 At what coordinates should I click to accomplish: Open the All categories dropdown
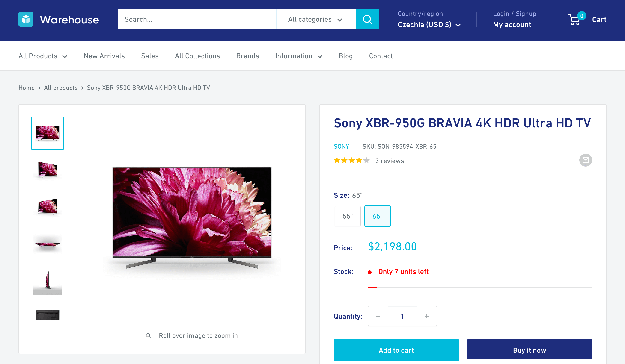click(315, 19)
